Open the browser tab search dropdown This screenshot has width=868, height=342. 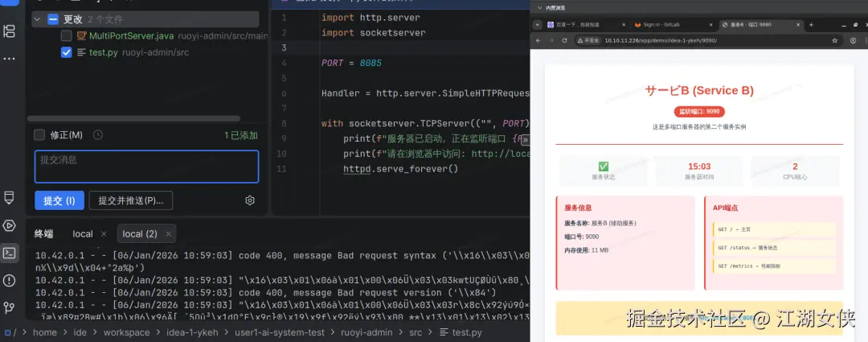pyautogui.click(x=536, y=25)
